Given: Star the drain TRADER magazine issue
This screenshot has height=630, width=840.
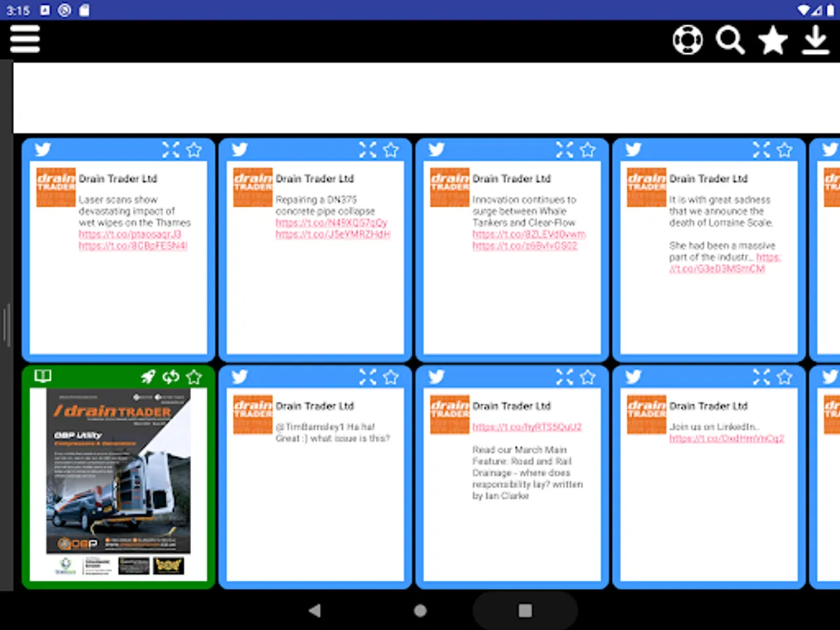Looking at the screenshot, I should coord(194,377).
